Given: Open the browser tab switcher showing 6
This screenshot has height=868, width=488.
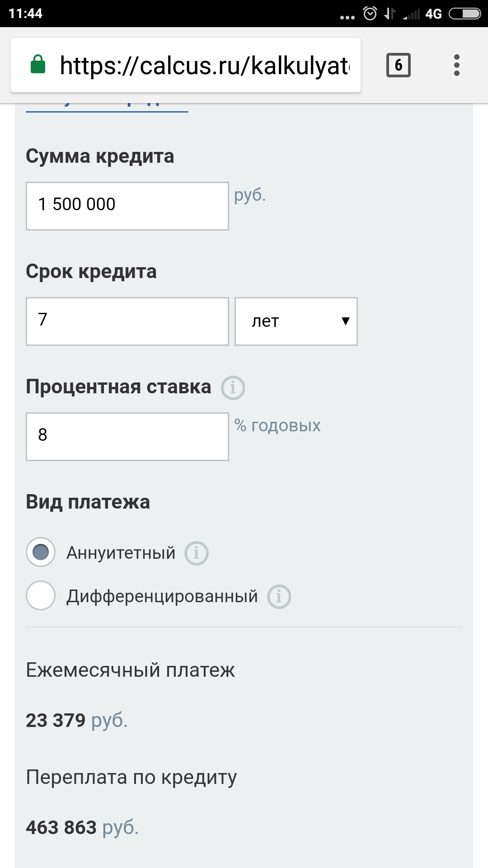Looking at the screenshot, I should point(398,65).
